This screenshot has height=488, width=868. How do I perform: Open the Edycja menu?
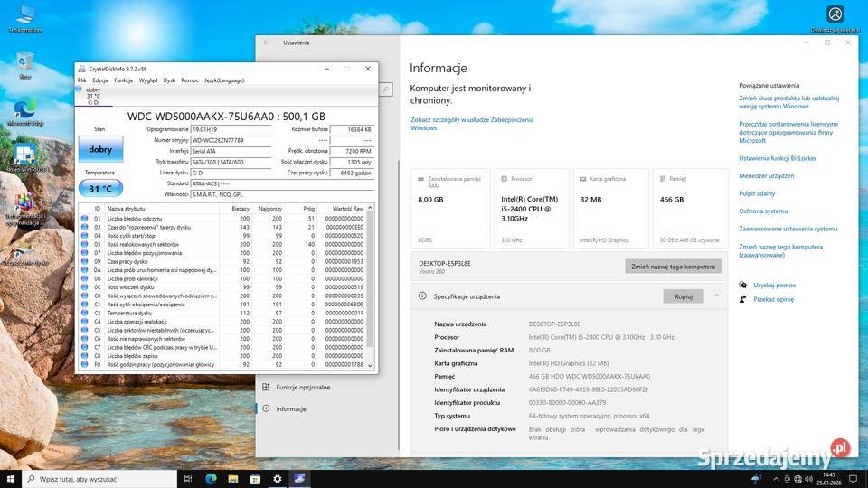[x=100, y=80]
